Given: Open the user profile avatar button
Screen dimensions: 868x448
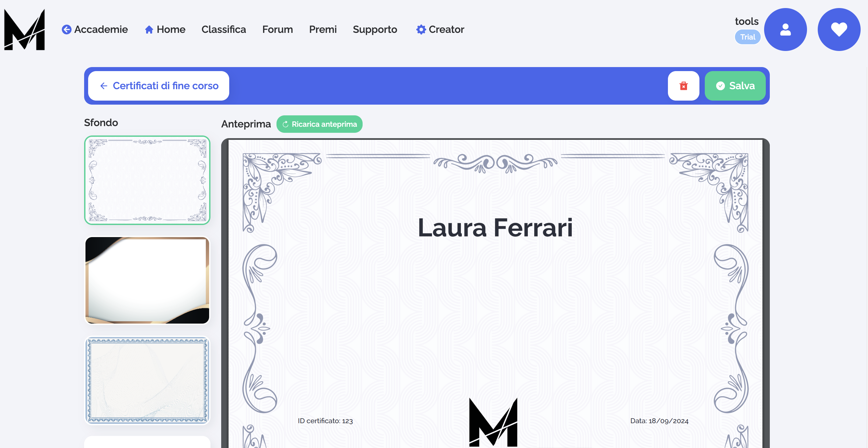Looking at the screenshot, I should (x=785, y=30).
